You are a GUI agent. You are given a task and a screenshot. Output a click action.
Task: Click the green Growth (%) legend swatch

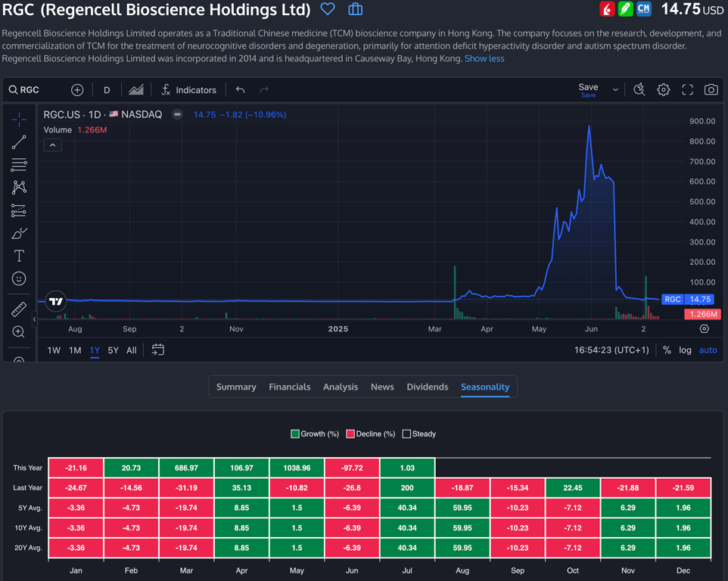tap(295, 434)
